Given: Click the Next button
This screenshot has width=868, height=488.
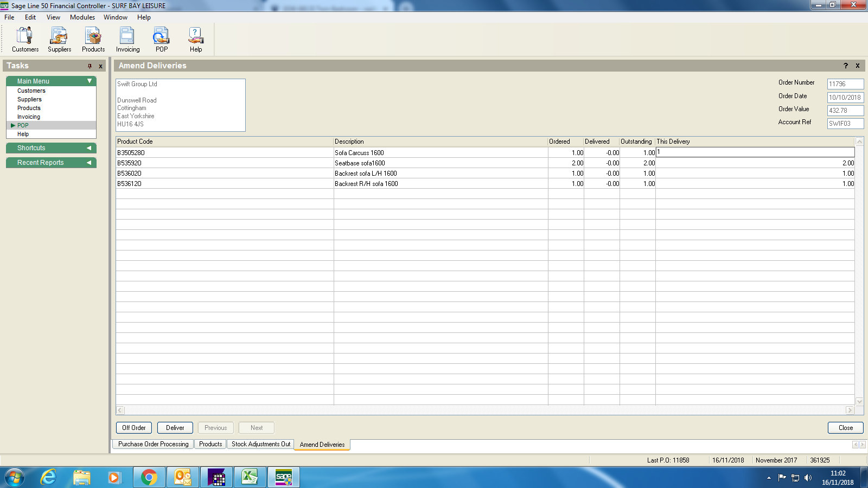Looking at the screenshot, I should click(x=257, y=428).
